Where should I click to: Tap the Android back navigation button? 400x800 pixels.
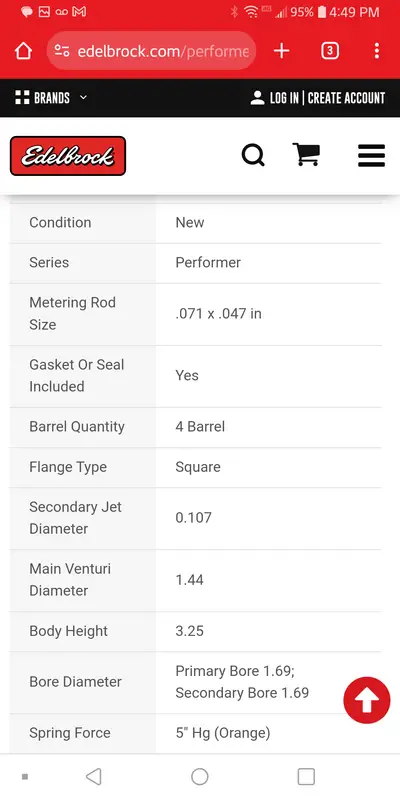(x=93, y=777)
